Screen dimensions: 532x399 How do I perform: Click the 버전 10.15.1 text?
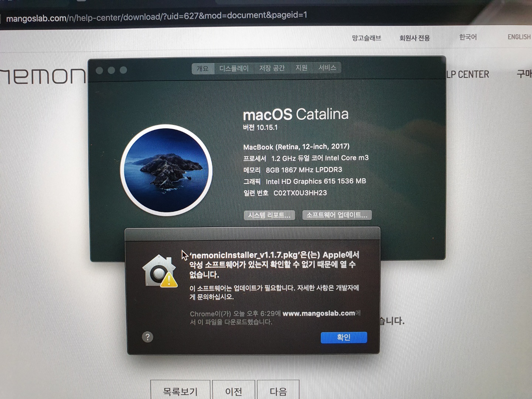[x=260, y=127]
